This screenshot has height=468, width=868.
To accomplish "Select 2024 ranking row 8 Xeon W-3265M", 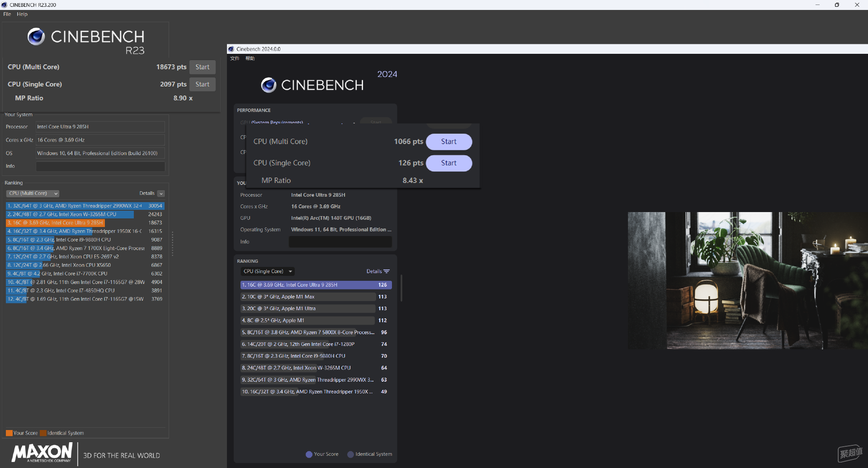I will point(316,368).
